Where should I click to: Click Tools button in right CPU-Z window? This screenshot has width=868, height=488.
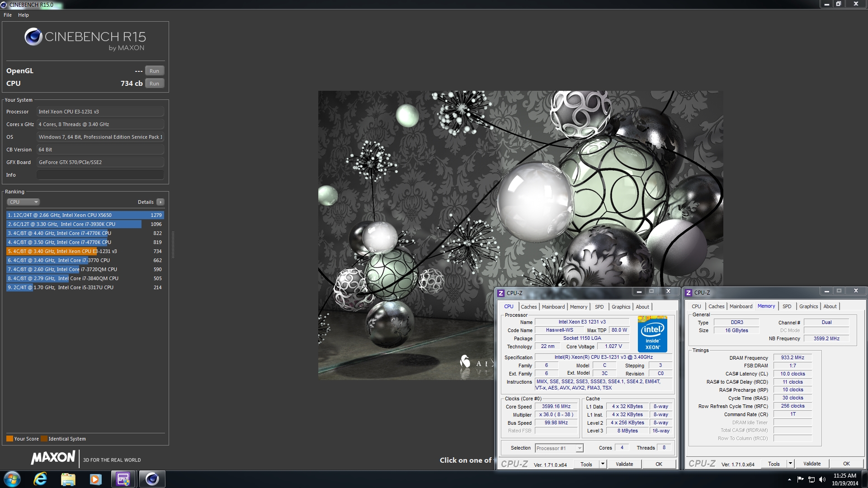tap(774, 464)
